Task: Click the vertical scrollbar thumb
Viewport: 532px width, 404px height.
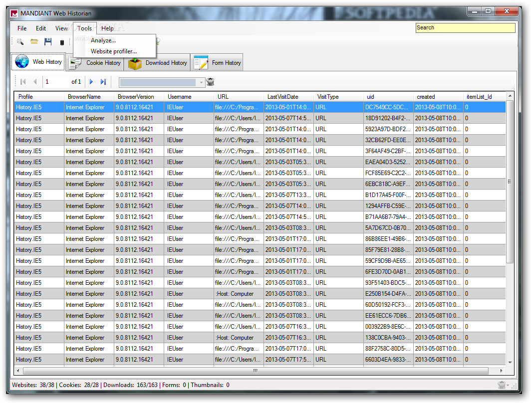Action: coord(510,182)
